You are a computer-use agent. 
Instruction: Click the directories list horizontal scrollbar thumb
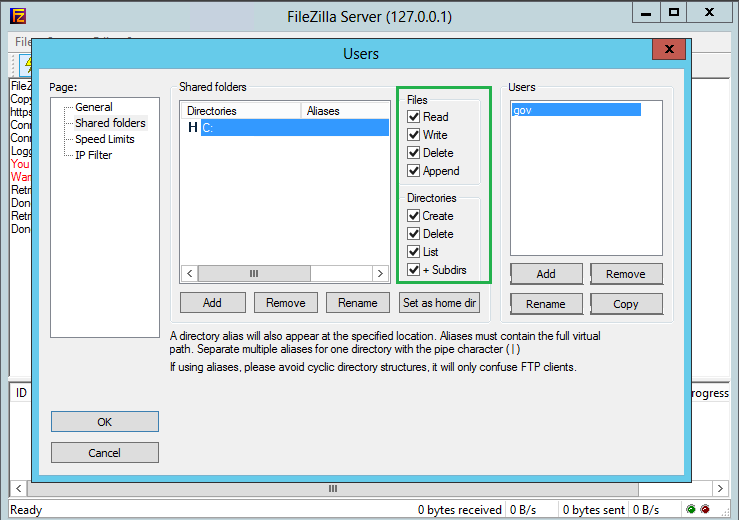(x=254, y=273)
